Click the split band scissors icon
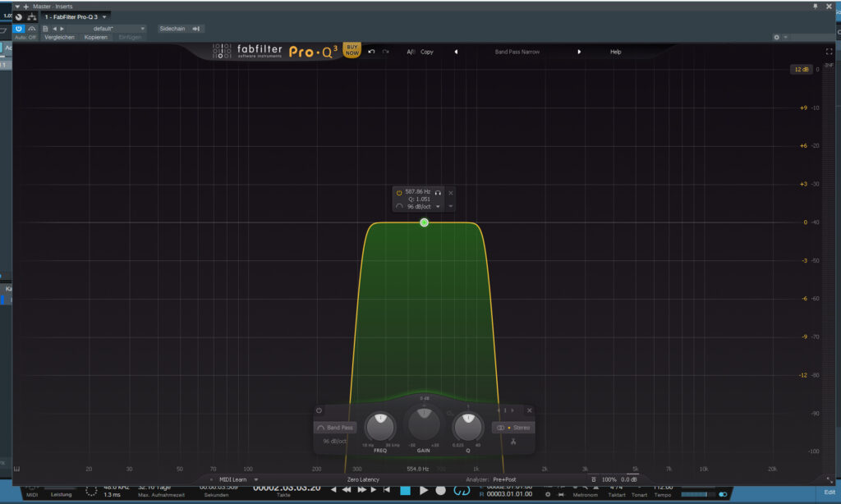 pyautogui.click(x=513, y=442)
